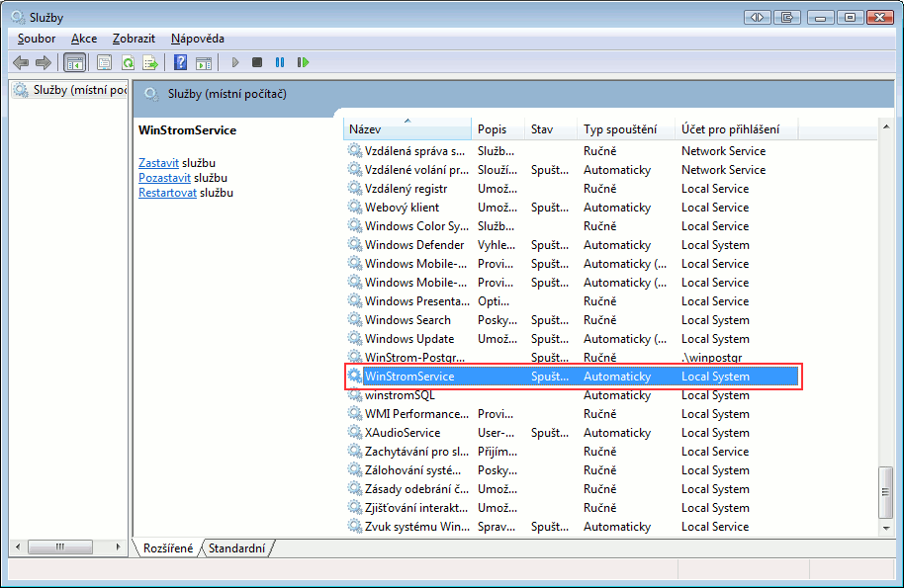Click the Forward arrow toolbar icon
904x588 pixels.
click(44, 62)
